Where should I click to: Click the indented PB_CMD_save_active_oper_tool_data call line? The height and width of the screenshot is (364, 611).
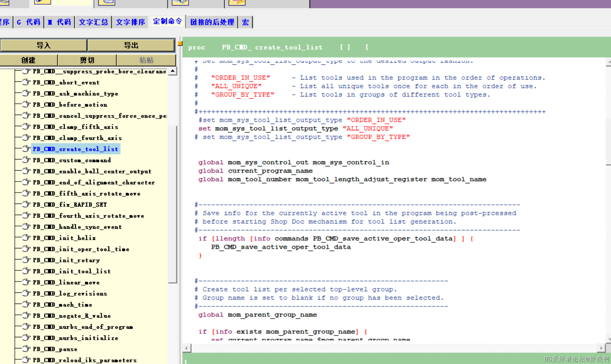click(281, 247)
